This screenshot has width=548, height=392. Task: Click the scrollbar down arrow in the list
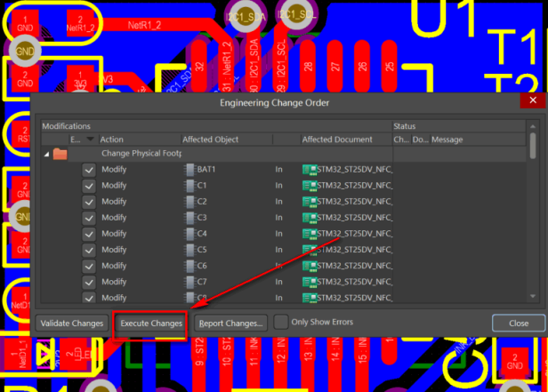[x=533, y=299]
